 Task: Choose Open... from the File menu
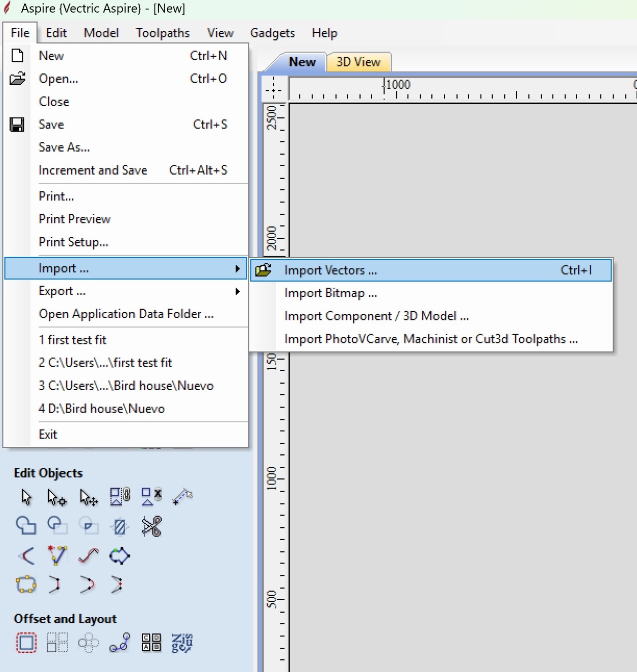point(126,78)
